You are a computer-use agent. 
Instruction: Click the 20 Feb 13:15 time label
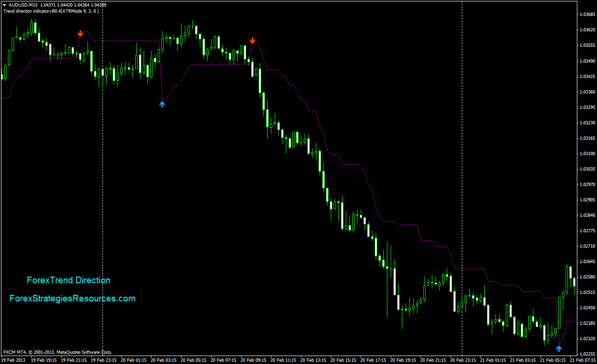[313, 360]
